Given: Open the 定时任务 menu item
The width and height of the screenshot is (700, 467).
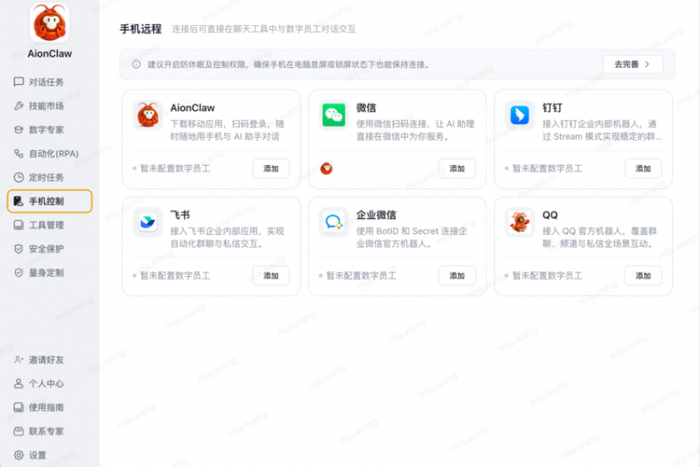Looking at the screenshot, I should click(50, 177).
